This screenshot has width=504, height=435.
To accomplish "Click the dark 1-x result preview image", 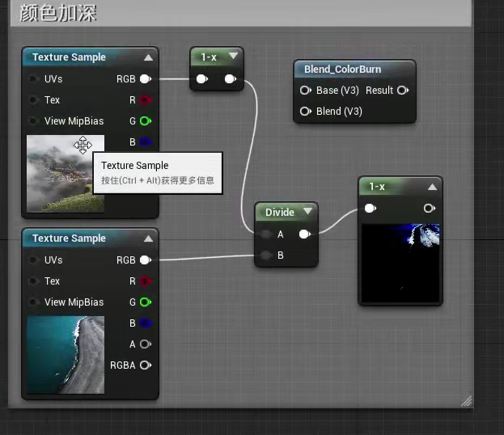I will (400, 263).
